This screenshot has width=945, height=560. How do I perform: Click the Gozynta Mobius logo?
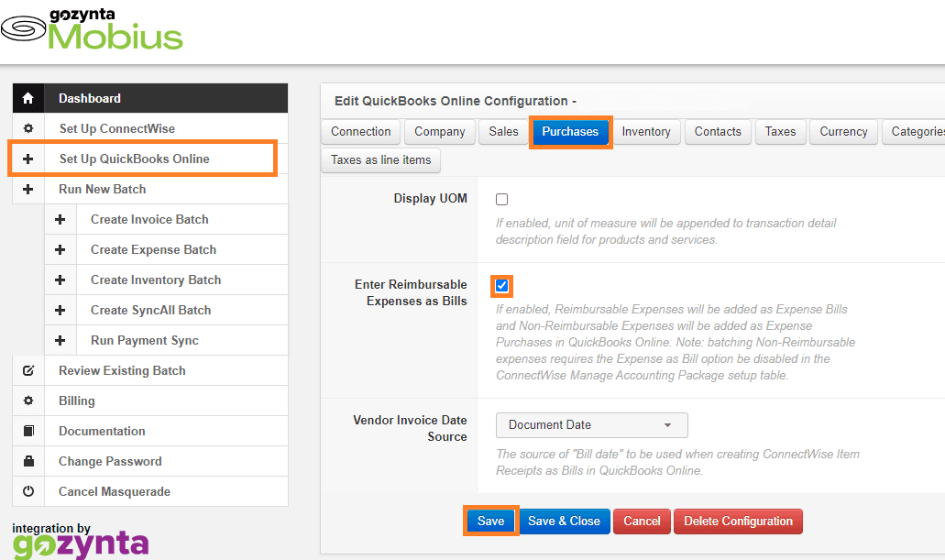(93, 30)
